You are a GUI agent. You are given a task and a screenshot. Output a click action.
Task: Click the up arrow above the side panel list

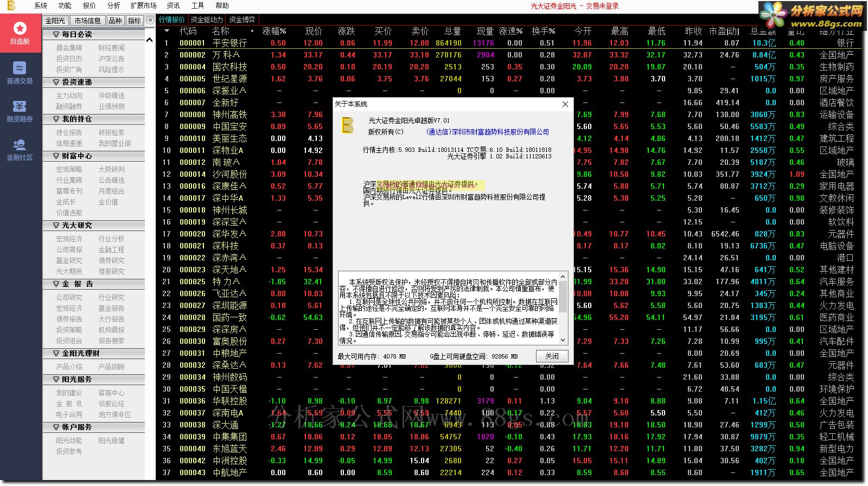(150, 40)
